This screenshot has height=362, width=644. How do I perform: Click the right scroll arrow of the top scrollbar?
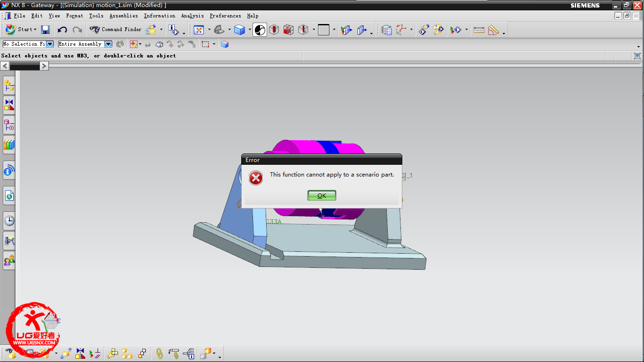44,66
